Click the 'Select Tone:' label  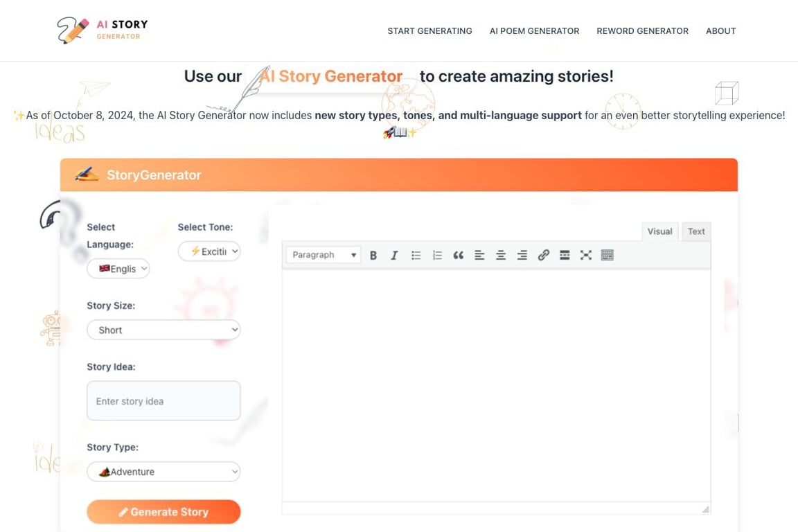(205, 227)
